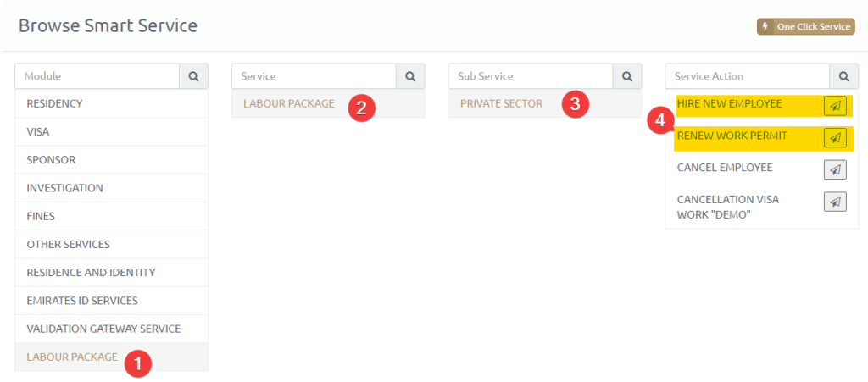Launch Cancel Employee via paper plane icon
The height and width of the screenshot is (382, 868).
[835, 169]
